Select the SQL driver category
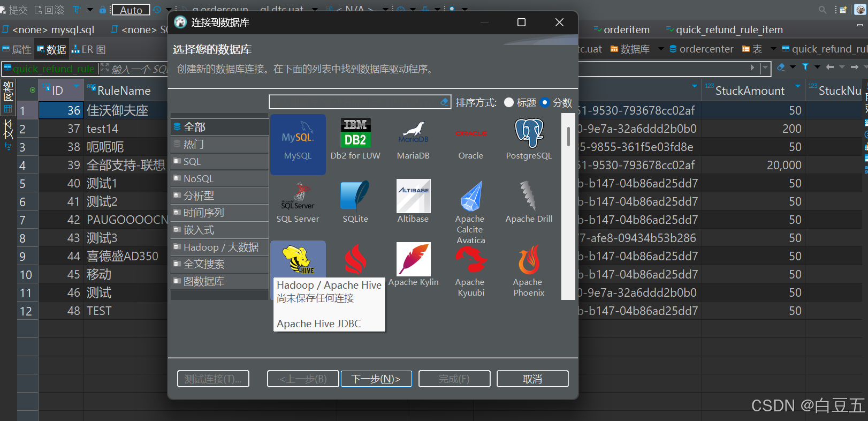The height and width of the screenshot is (421, 868). click(x=219, y=161)
